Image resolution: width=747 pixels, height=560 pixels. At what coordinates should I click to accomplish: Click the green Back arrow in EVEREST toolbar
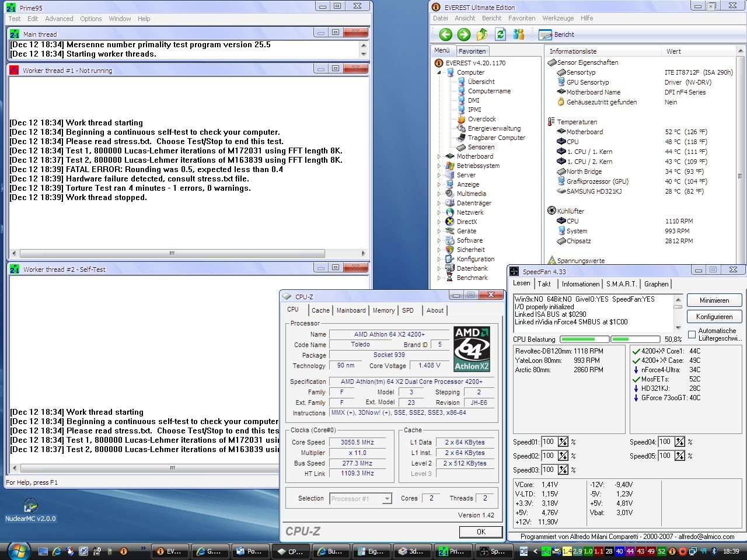pyautogui.click(x=446, y=34)
